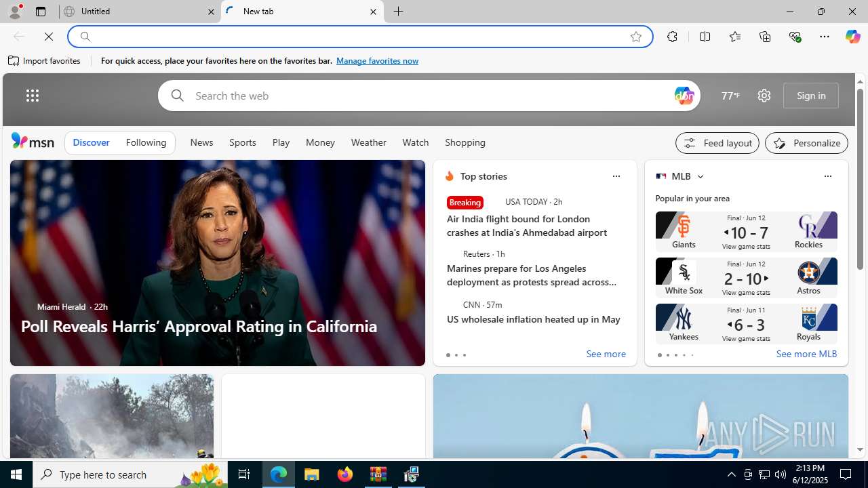This screenshot has width=868, height=488.
Task: View Giants vs Rockies game stats
Action: (x=746, y=231)
